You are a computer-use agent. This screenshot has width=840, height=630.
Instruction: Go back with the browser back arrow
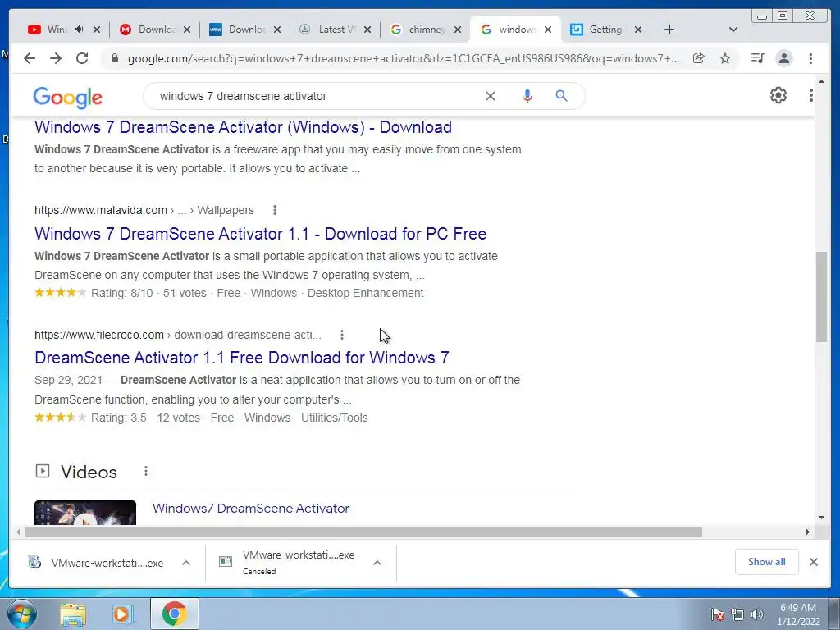tap(30, 58)
